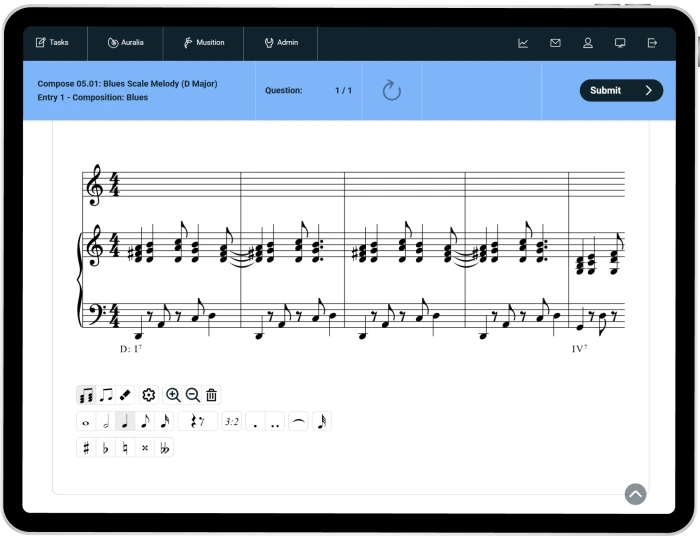This screenshot has width=700, height=536.
Task: Pick the double flat accidental
Action: [x=164, y=448]
